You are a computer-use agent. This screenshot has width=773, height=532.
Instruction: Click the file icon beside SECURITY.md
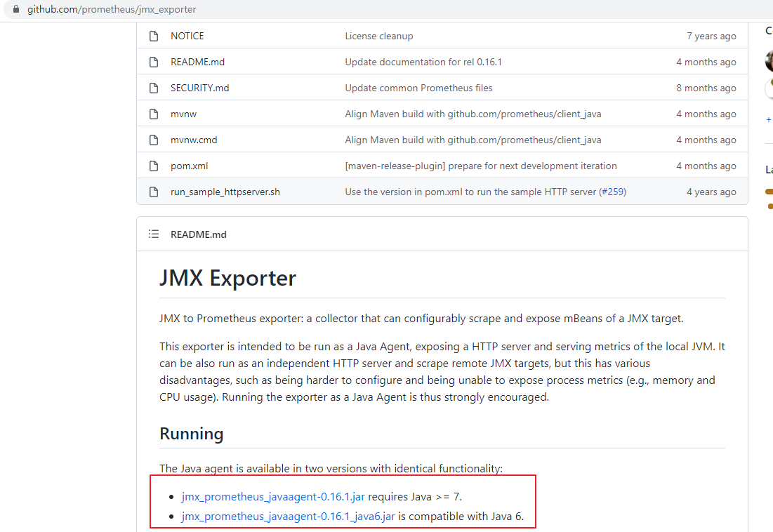click(154, 88)
